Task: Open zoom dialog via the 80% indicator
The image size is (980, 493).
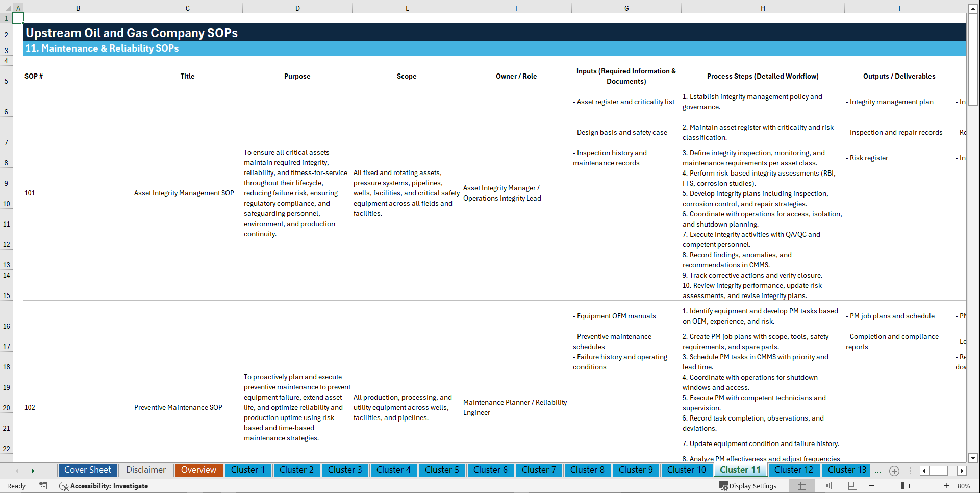Action: pos(964,486)
